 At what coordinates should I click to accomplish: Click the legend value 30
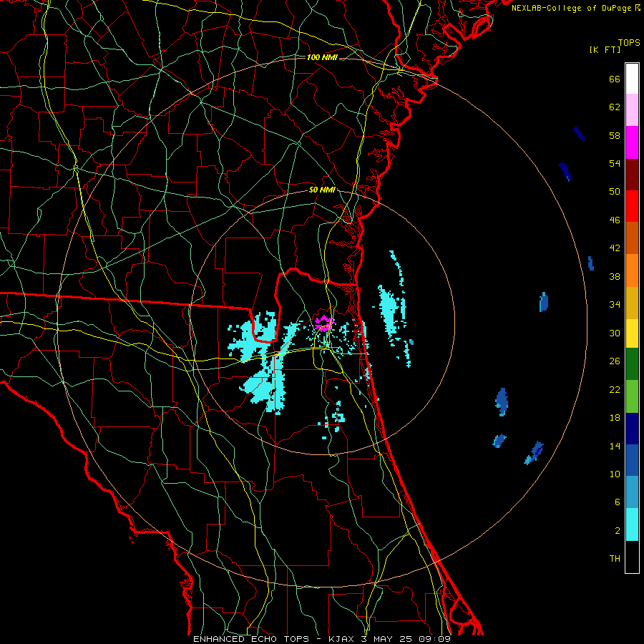pyautogui.click(x=615, y=333)
